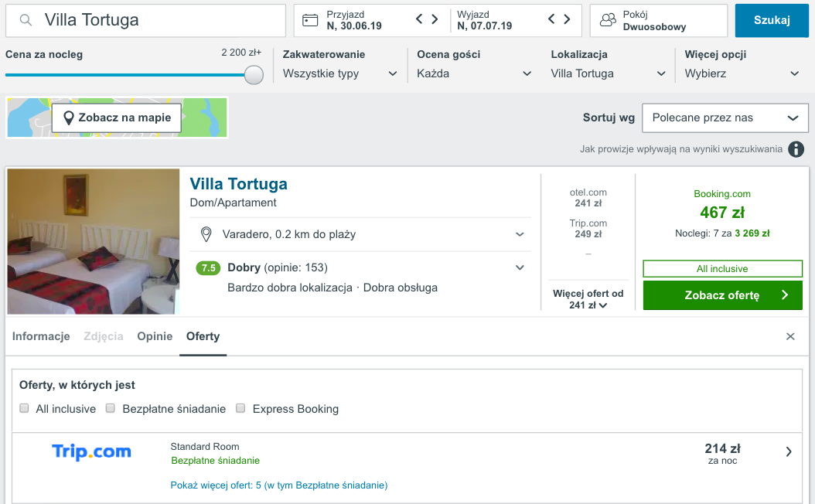Open Zakwaterowanie type dropdown
815x504 pixels.
340,73
